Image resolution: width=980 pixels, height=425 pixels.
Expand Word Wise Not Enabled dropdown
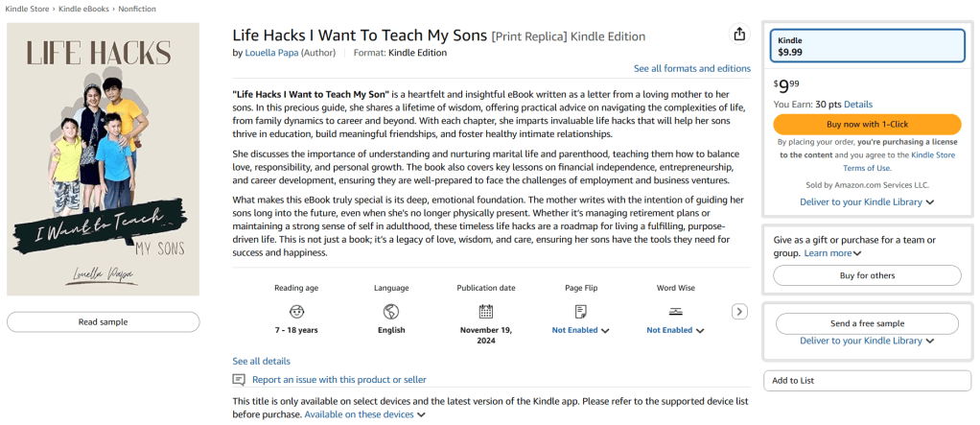[x=675, y=330]
